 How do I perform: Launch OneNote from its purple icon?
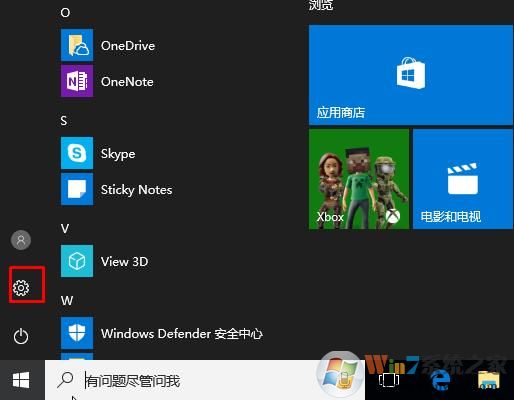coord(77,81)
